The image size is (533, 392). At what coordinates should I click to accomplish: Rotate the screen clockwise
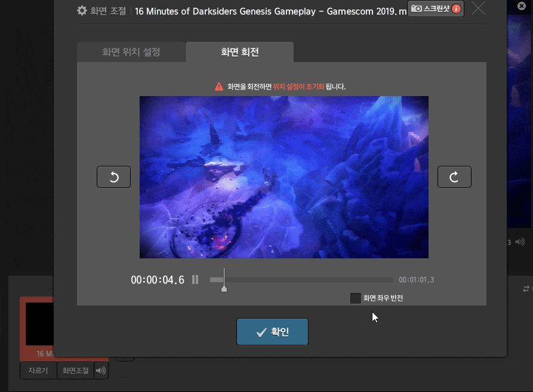pos(454,177)
